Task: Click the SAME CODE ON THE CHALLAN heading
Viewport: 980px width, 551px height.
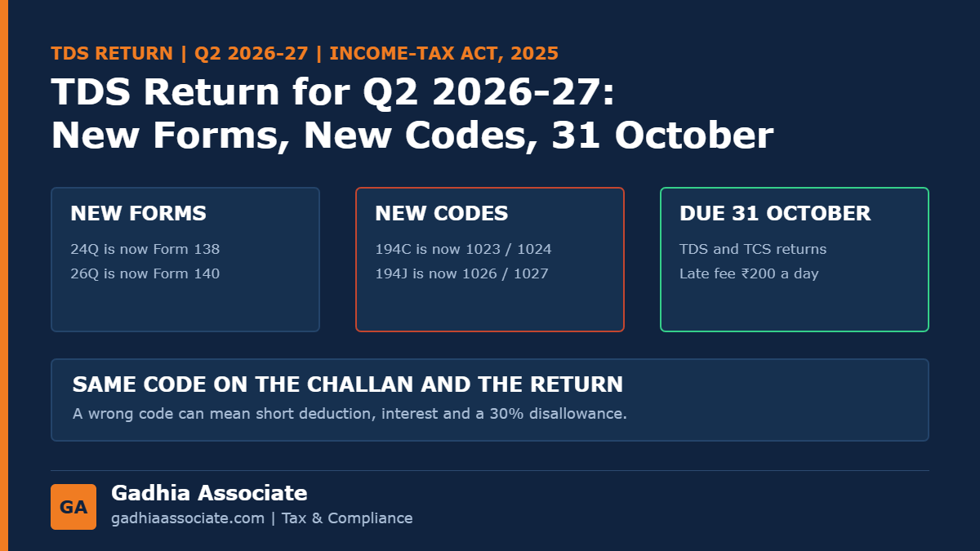Action: point(348,384)
